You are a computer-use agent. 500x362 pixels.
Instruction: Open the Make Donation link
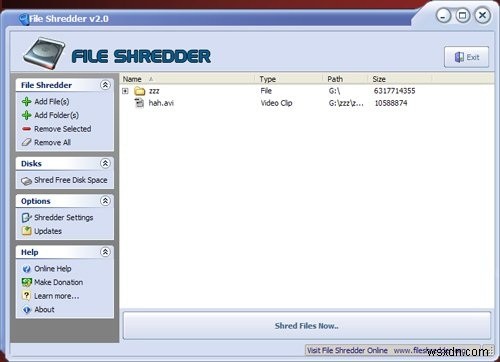(x=59, y=282)
